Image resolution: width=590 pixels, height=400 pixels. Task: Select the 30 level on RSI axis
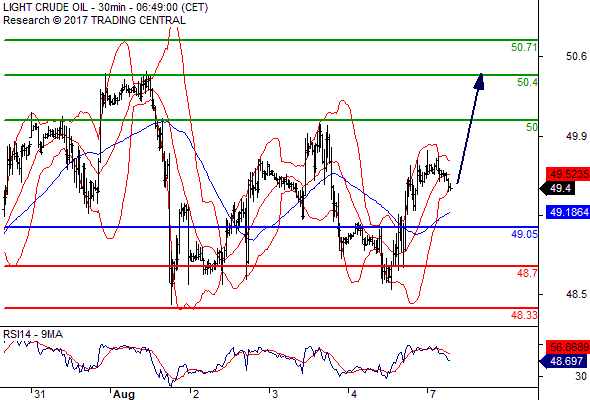[581, 376]
